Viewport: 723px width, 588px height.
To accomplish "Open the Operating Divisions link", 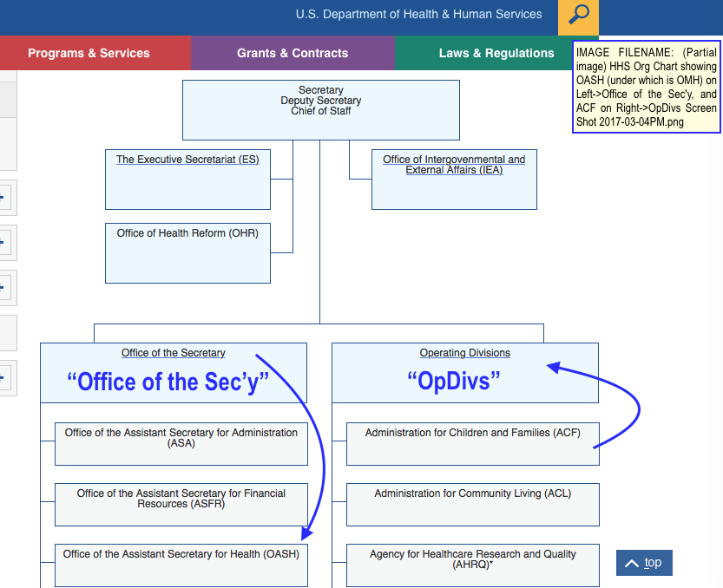I will pyautogui.click(x=465, y=353).
